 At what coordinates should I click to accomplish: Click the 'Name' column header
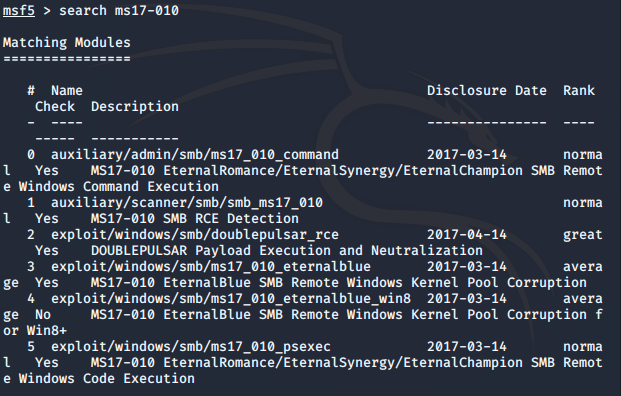point(67,91)
